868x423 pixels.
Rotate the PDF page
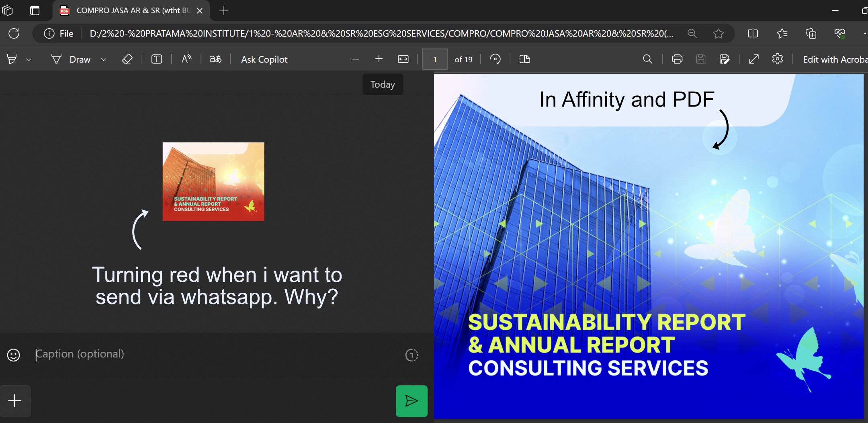coord(495,59)
